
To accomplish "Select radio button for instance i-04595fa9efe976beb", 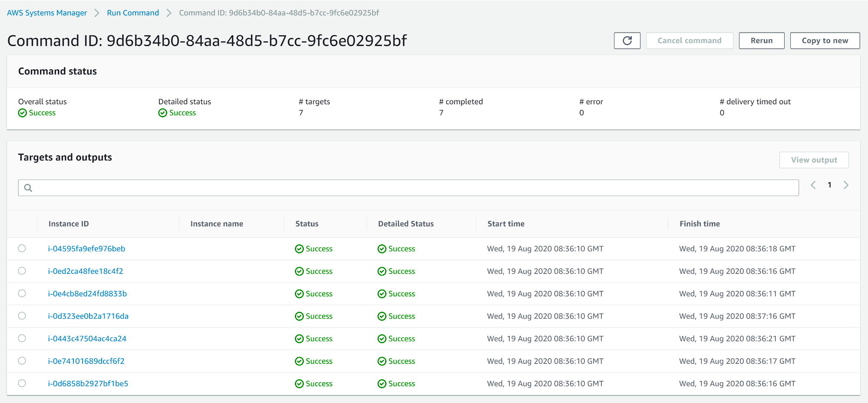I will click(22, 248).
